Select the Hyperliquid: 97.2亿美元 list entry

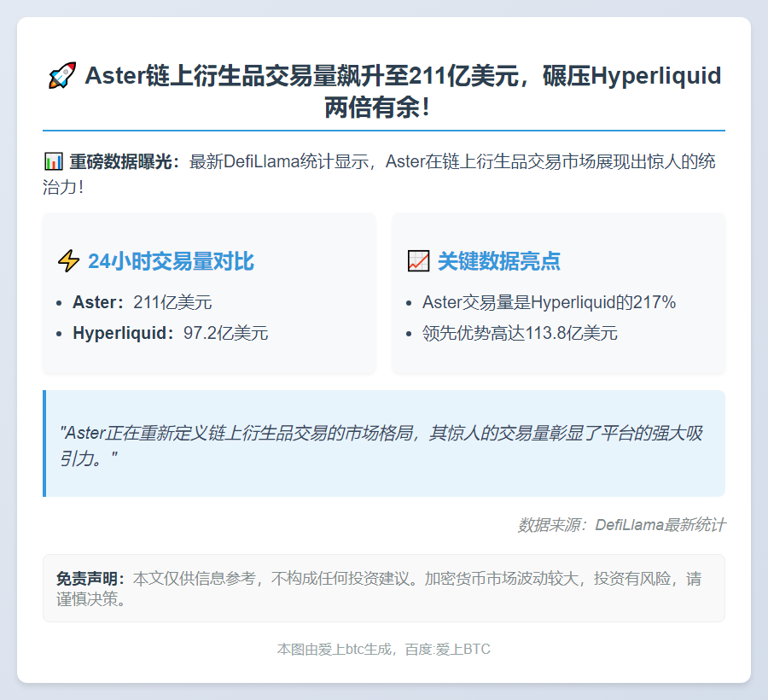click(x=170, y=333)
